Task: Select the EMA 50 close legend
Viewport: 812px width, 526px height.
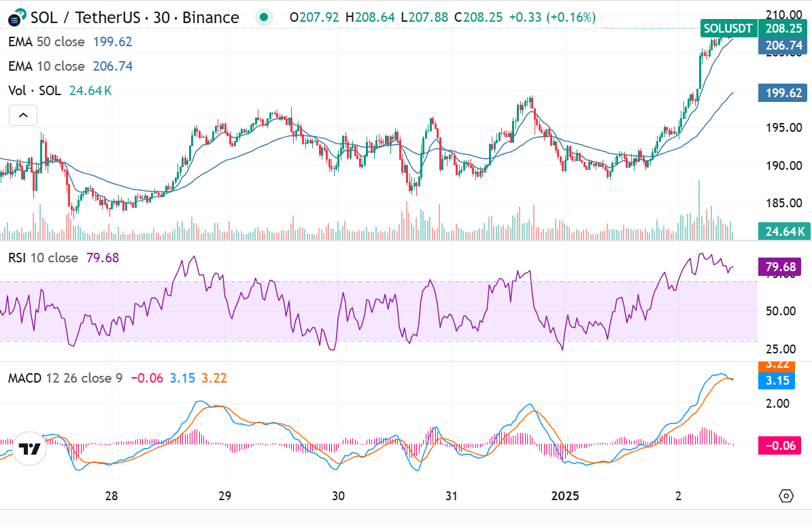Action: pos(46,41)
